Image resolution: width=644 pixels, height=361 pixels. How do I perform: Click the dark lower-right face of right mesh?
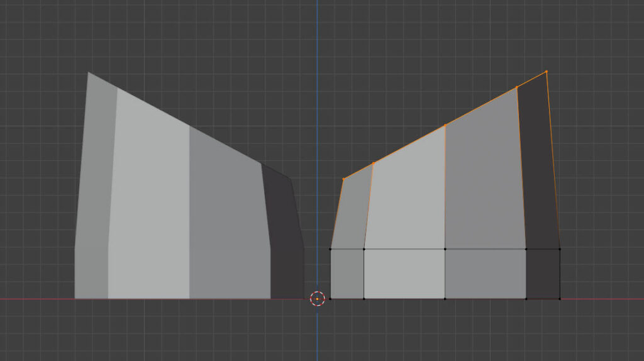pyautogui.click(x=543, y=274)
